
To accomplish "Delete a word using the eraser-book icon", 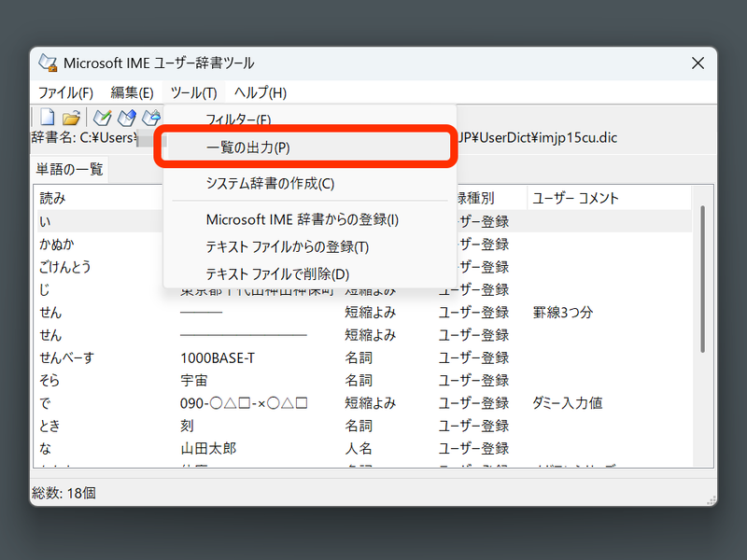I will coord(151,117).
